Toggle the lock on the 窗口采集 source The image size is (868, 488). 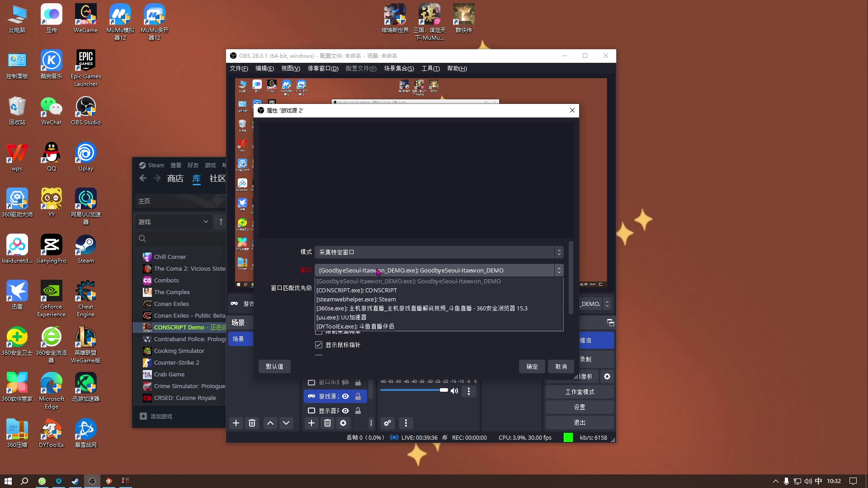click(x=358, y=382)
